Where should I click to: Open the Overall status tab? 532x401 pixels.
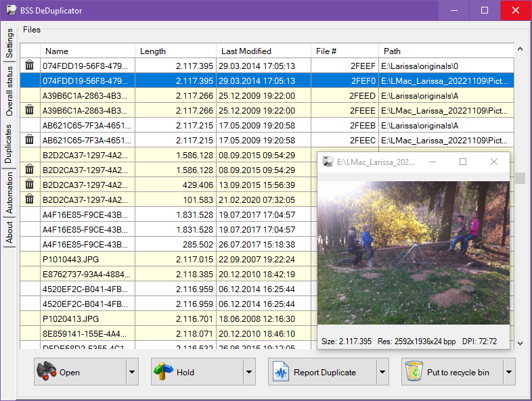(9, 91)
